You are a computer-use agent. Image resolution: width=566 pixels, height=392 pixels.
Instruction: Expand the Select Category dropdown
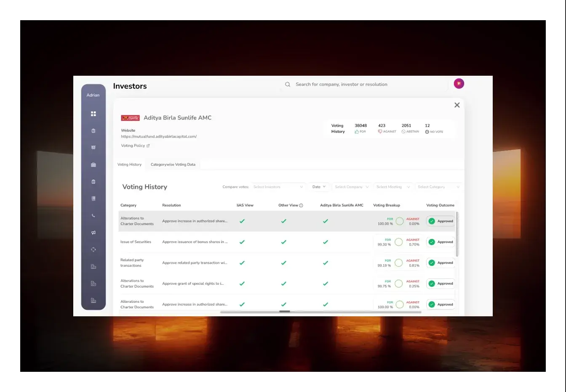coord(438,187)
